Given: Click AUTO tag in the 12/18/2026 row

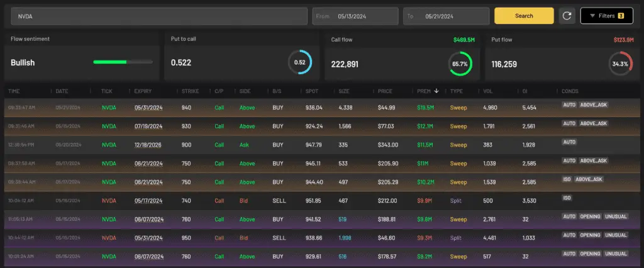Looking at the screenshot, I should (569, 142).
